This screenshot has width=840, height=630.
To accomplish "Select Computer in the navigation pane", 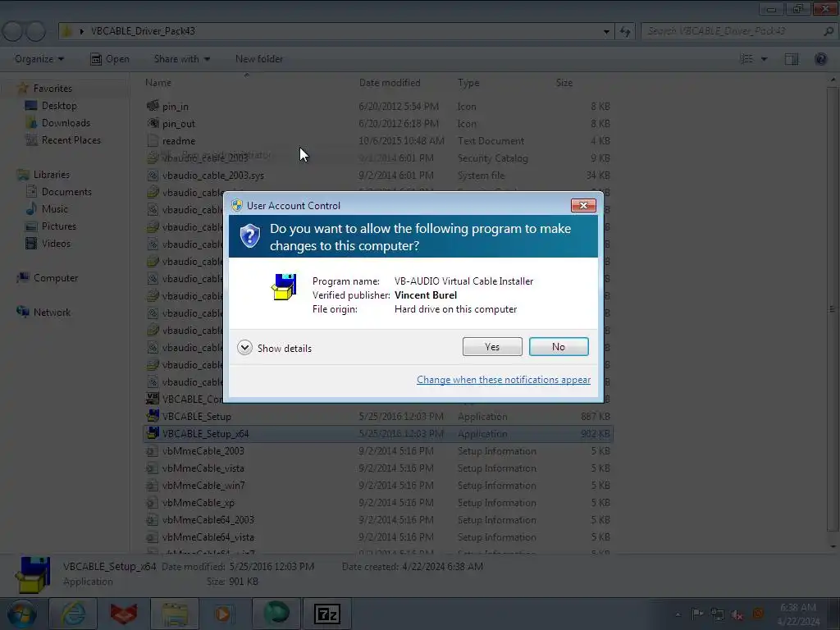I will (48, 278).
